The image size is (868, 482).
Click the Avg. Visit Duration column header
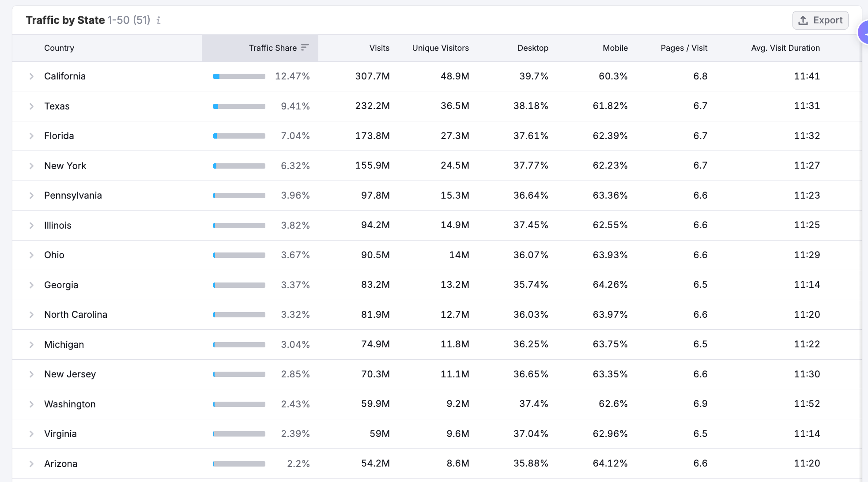tap(785, 48)
